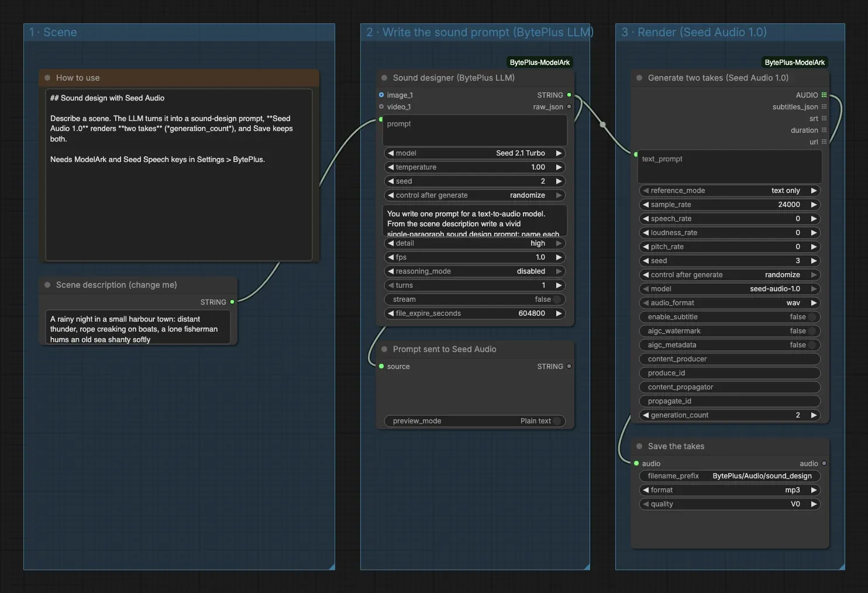The height and width of the screenshot is (593, 868).
Task: Open the quality V0 dropdown
Action: 730,504
